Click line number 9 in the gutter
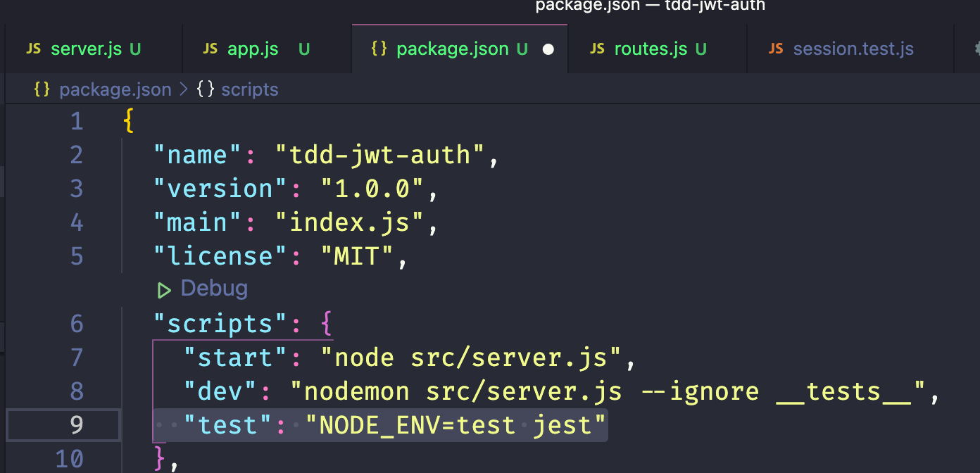Screen dimensions: 980x473 77,424
